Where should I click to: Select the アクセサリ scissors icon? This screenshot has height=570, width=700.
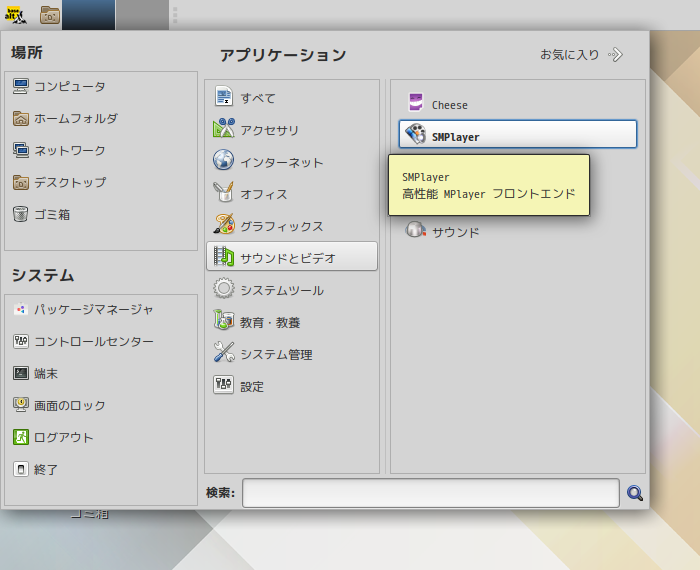pyautogui.click(x=223, y=128)
